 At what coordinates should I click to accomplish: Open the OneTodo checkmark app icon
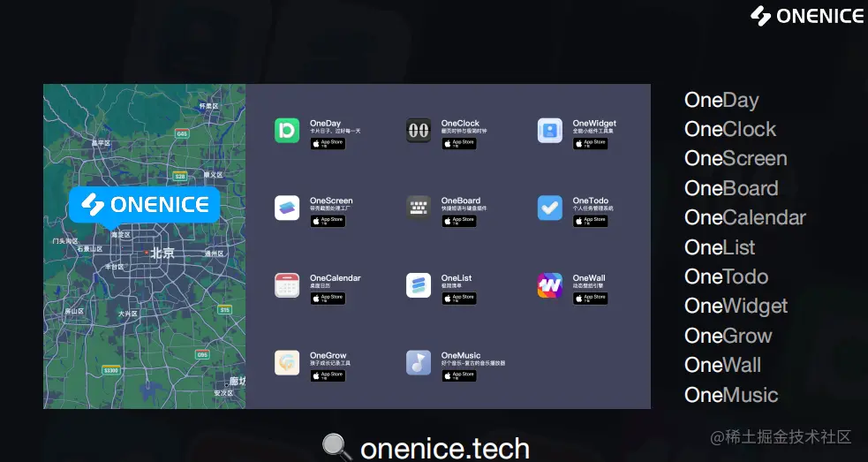(550, 208)
